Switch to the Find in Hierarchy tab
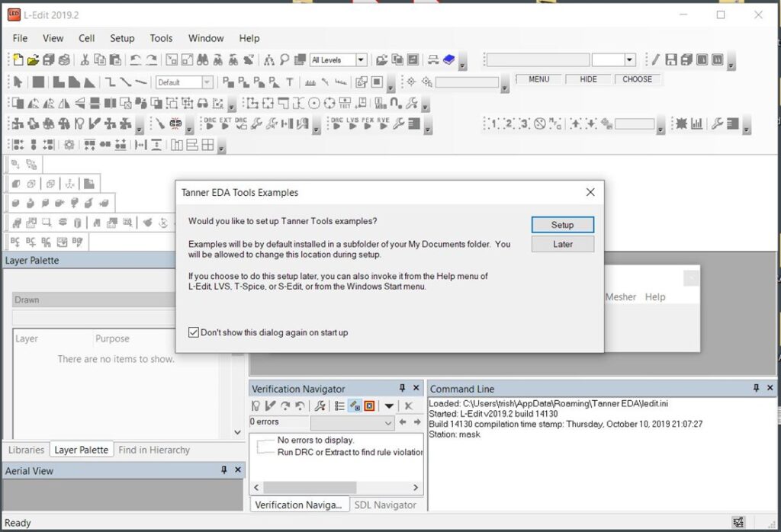 coord(154,450)
